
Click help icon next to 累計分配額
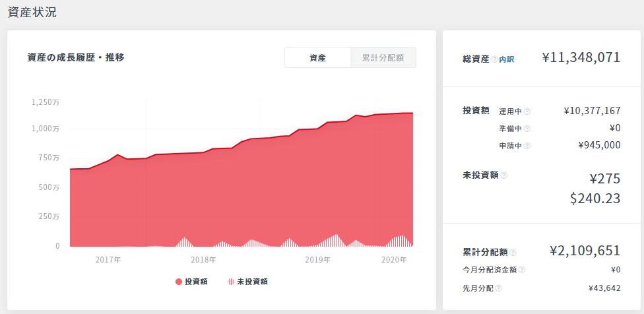point(513,252)
